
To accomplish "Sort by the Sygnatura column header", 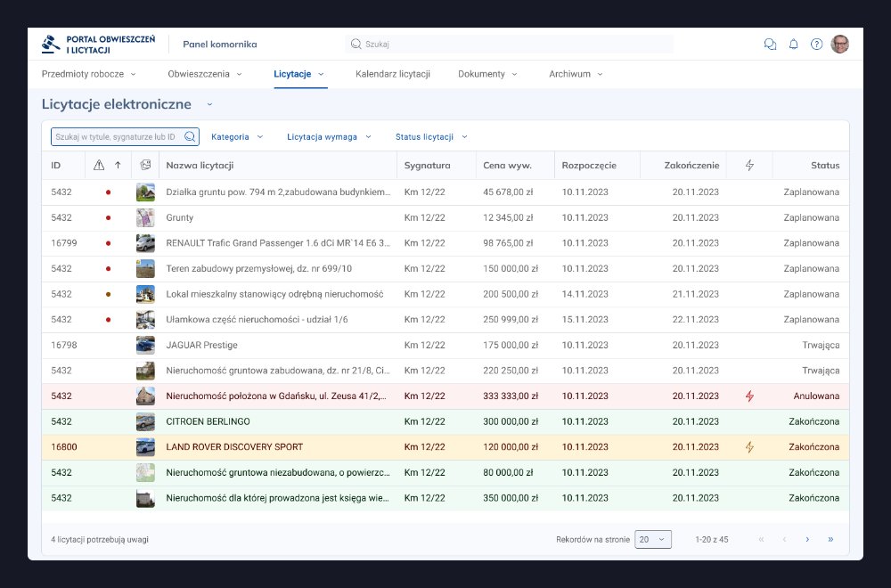I will (428, 166).
